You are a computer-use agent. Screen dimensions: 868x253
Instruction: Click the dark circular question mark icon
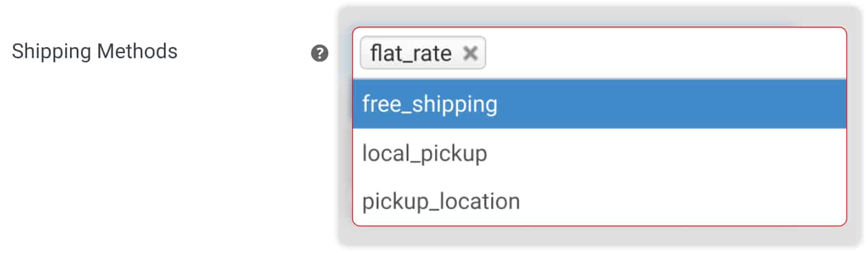coord(319,54)
